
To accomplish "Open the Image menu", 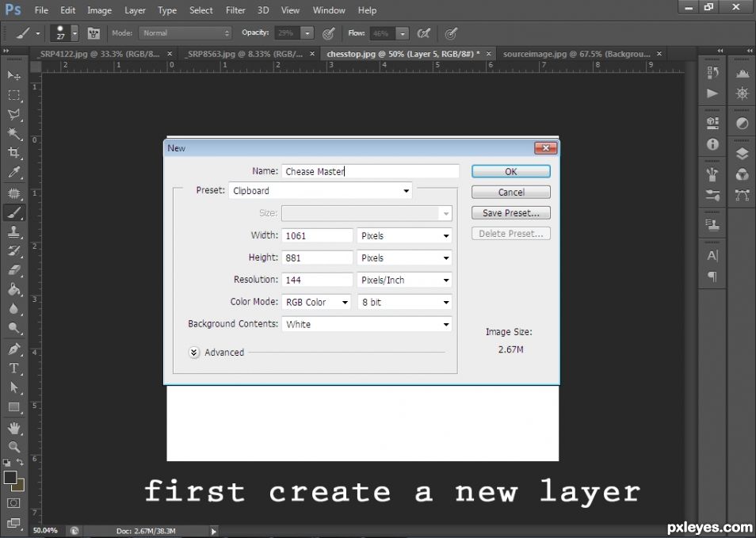I will pyautogui.click(x=99, y=10).
